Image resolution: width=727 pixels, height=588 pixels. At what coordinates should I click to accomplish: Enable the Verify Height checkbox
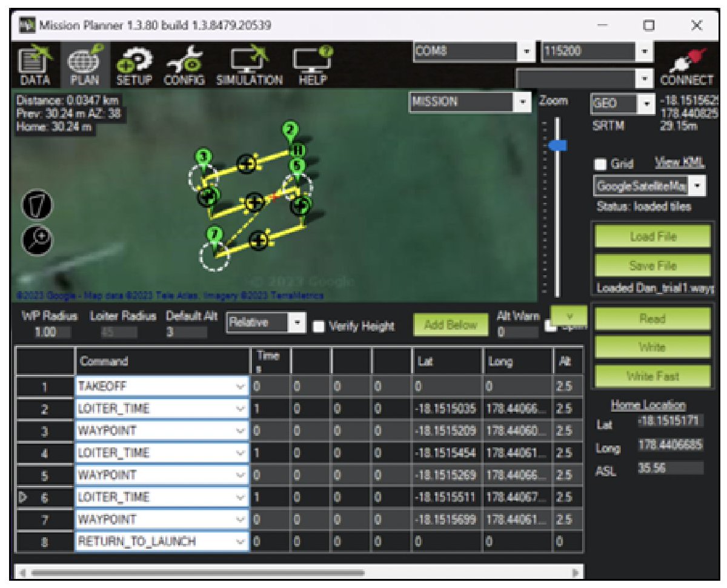coord(318,326)
